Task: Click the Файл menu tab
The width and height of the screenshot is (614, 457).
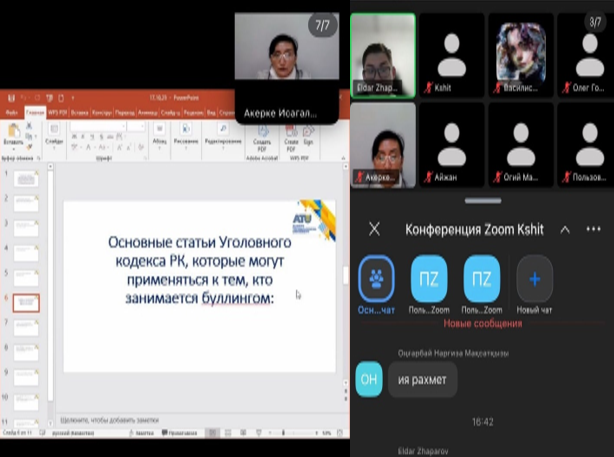Action: click(12, 113)
